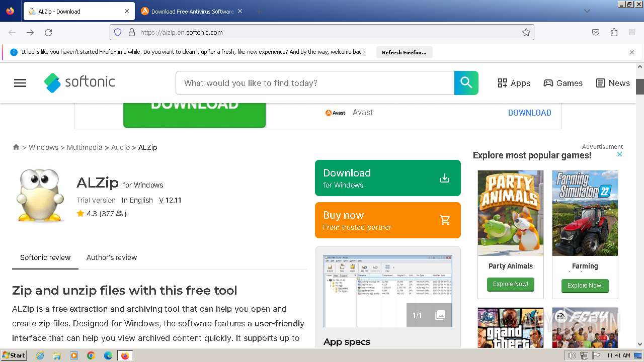Click the Refresh Firefox... button
The image size is (644, 362).
coord(404,52)
